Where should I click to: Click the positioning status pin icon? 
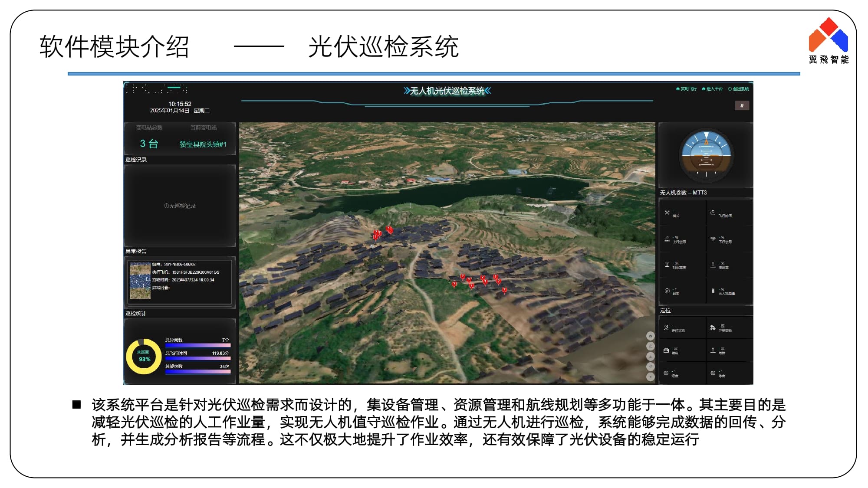(666, 328)
